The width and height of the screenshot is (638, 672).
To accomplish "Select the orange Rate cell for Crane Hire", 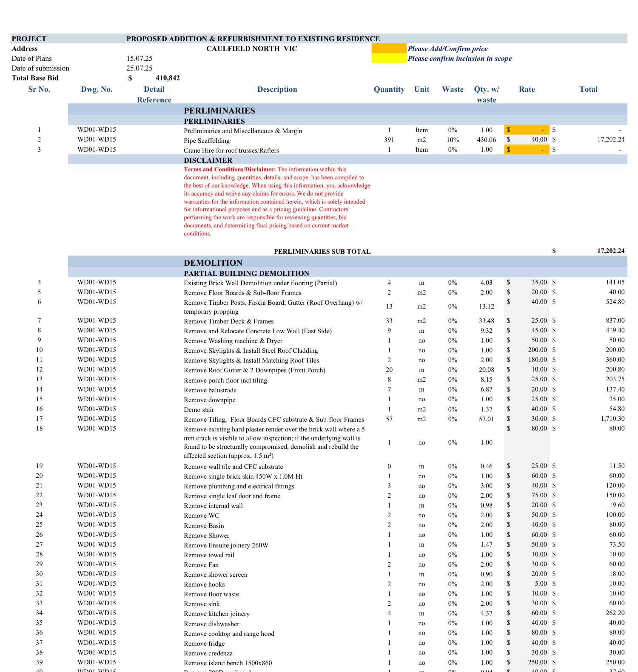I will [527, 150].
